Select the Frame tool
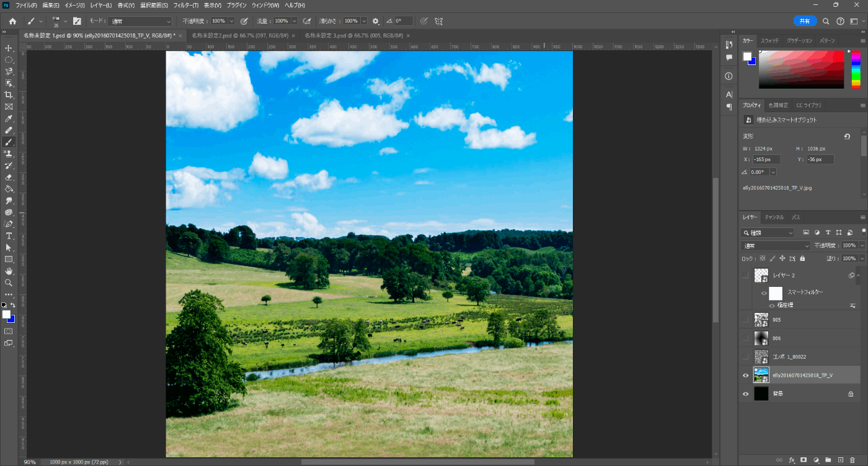Viewport: 868px width, 466px height. [x=9, y=107]
